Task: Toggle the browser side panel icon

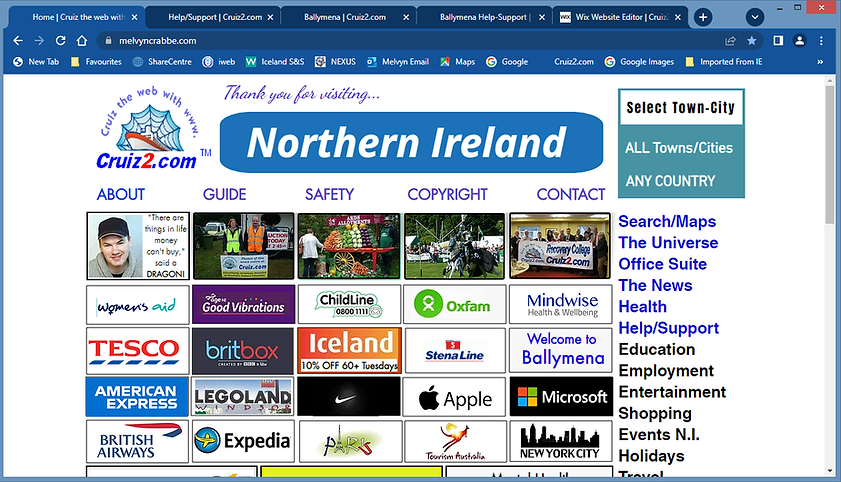Action: point(778,41)
